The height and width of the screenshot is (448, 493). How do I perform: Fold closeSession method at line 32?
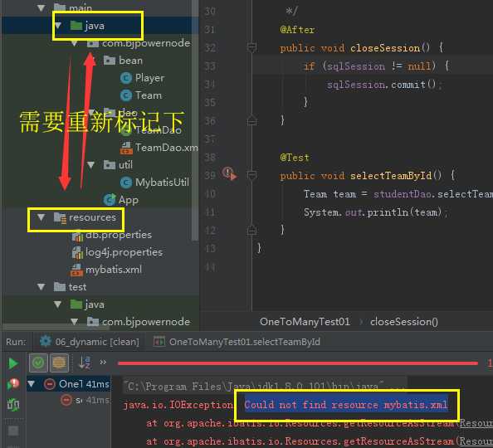251,47
